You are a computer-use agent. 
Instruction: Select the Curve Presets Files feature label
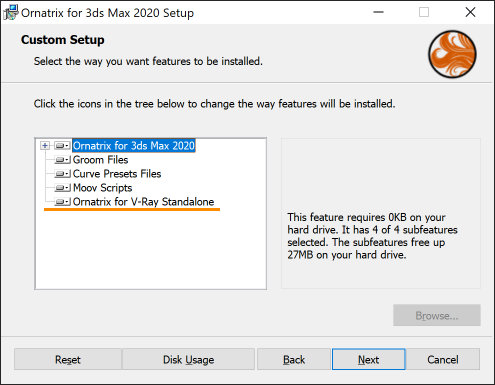click(117, 174)
